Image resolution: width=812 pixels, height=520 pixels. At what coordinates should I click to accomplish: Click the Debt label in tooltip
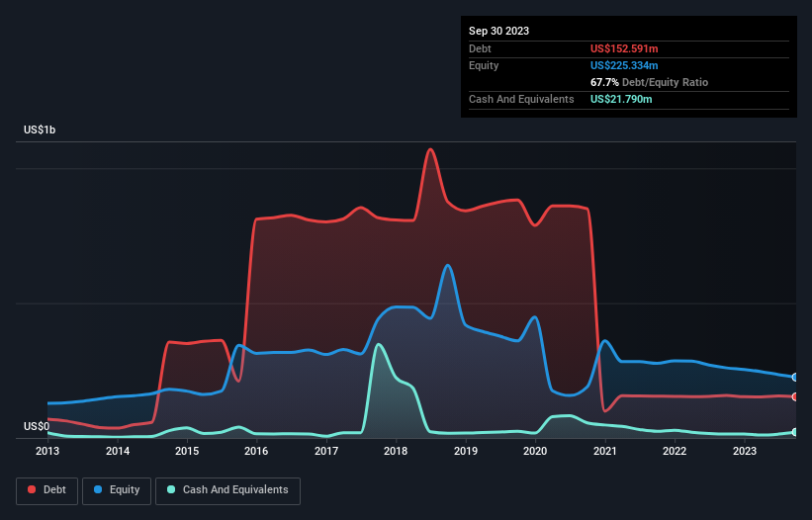coord(480,48)
